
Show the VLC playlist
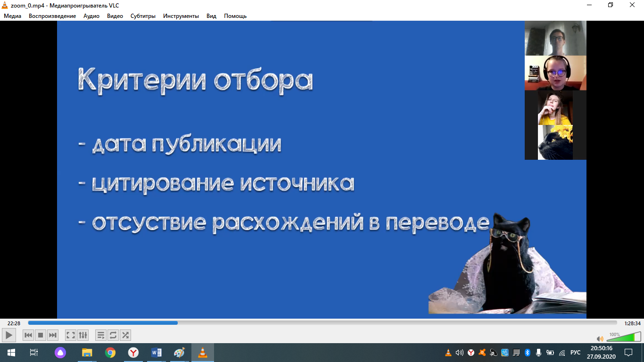point(101,335)
